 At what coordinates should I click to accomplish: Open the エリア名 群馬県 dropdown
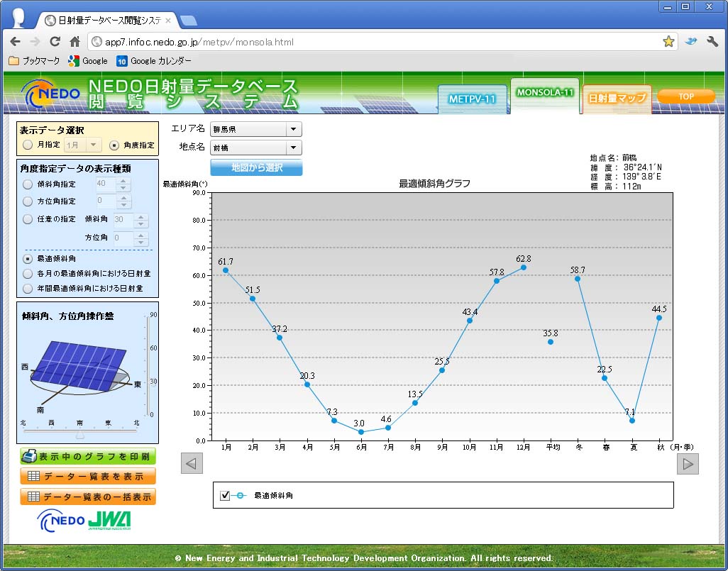click(x=256, y=129)
